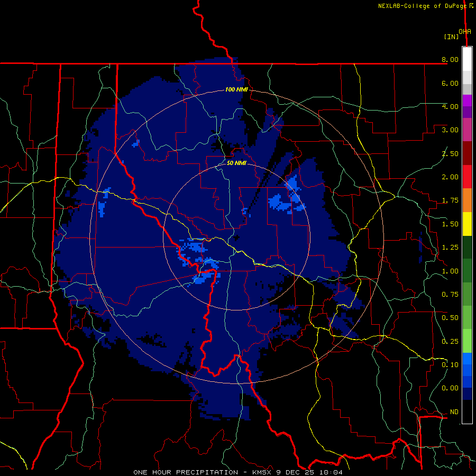Click the 8.00 legend value
This screenshot has width=476, height=476.
[450, 59]
